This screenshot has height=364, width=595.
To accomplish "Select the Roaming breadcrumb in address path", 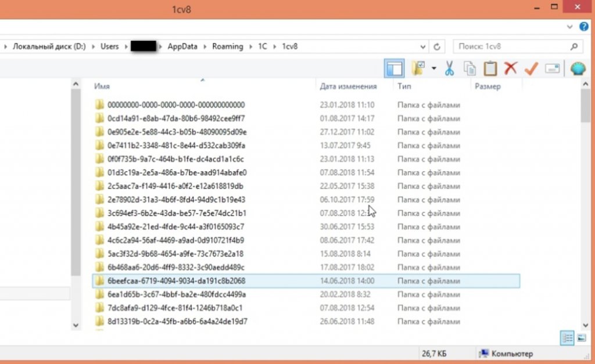I will click(227, 46).
